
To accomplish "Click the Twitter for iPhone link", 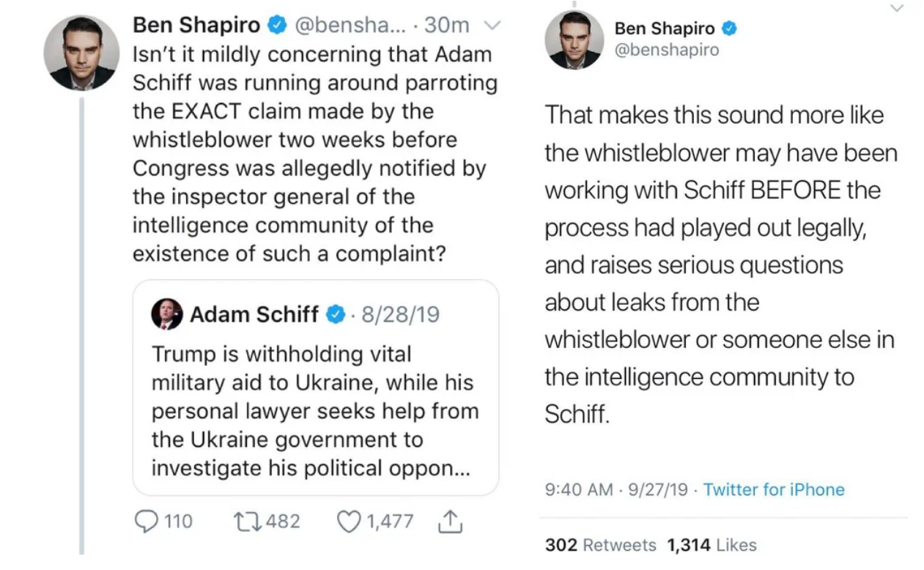I will (x=774, y=489).
